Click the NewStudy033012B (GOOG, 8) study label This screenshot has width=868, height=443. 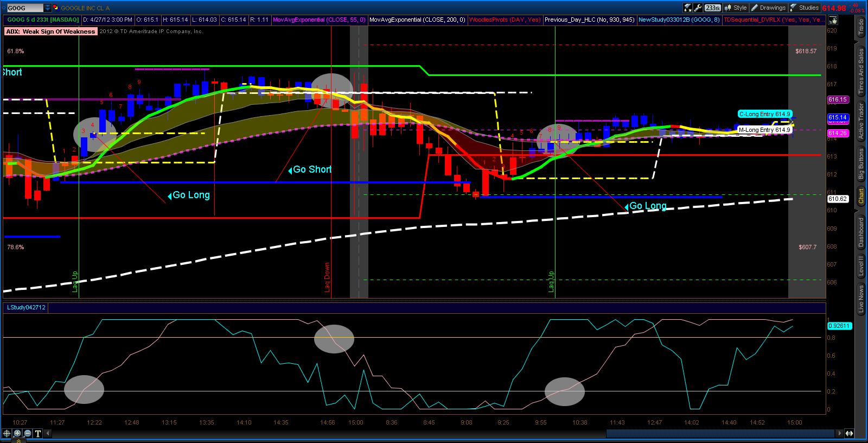click(679, 20)
